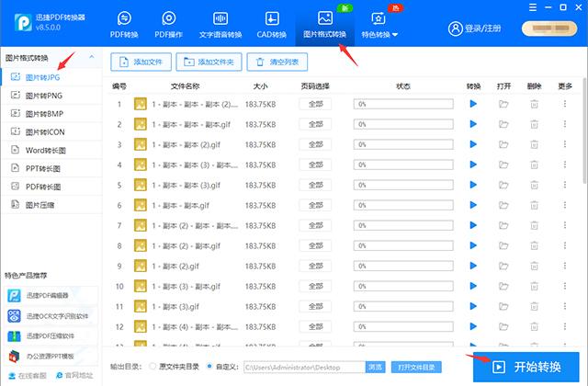Open more options for row 12

[565, 327]
